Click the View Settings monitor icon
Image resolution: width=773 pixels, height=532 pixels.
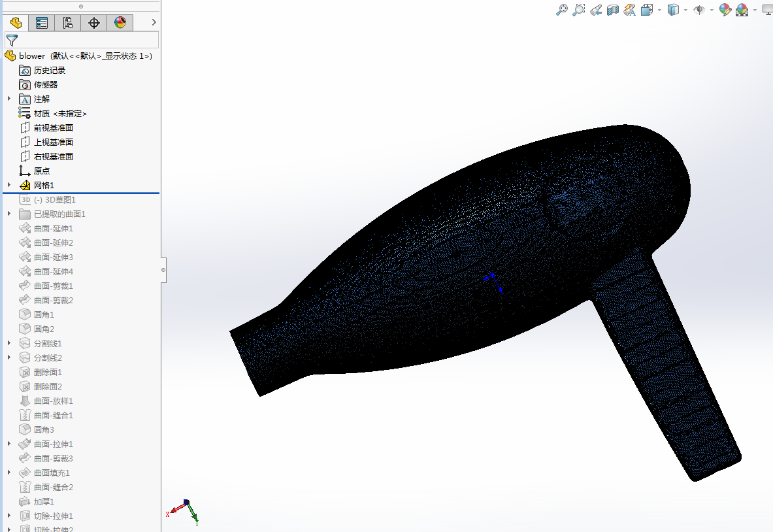click(768, 9)
